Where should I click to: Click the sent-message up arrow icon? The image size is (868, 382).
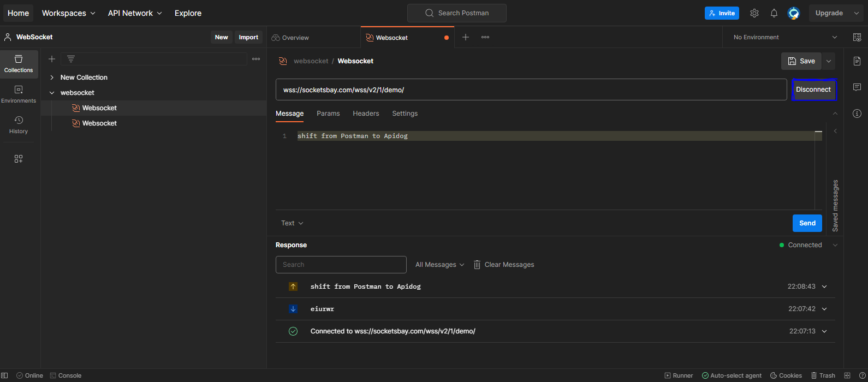click(x=293, y=286)
